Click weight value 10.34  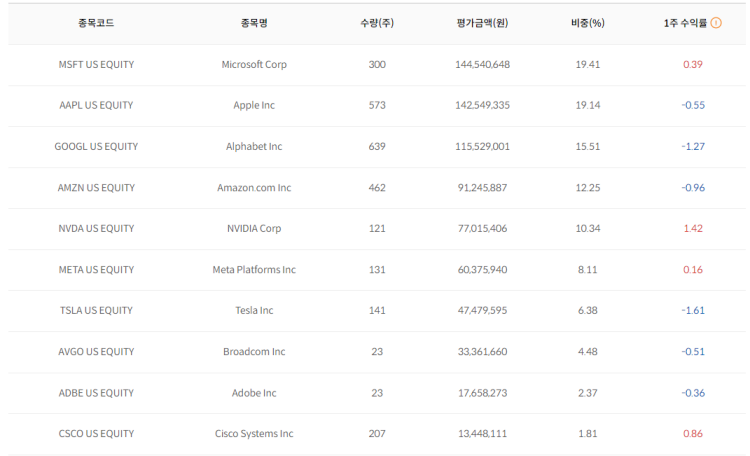(587, 229)
